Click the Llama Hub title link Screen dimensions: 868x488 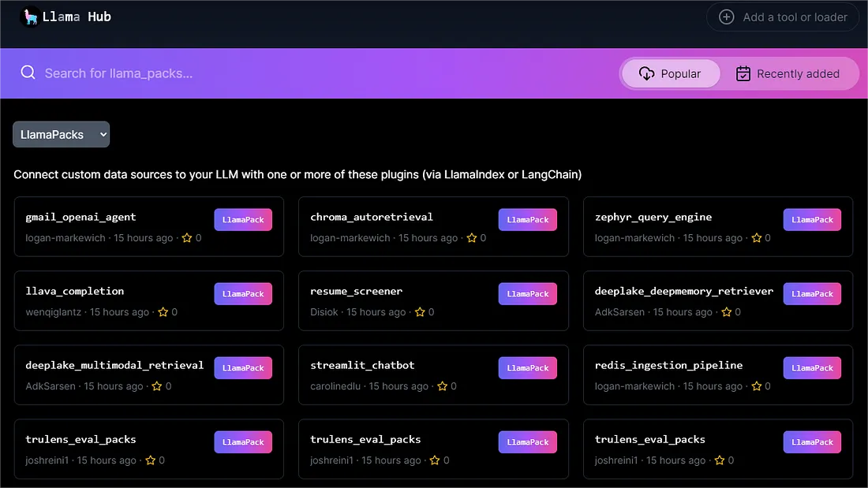click(77, 17)
